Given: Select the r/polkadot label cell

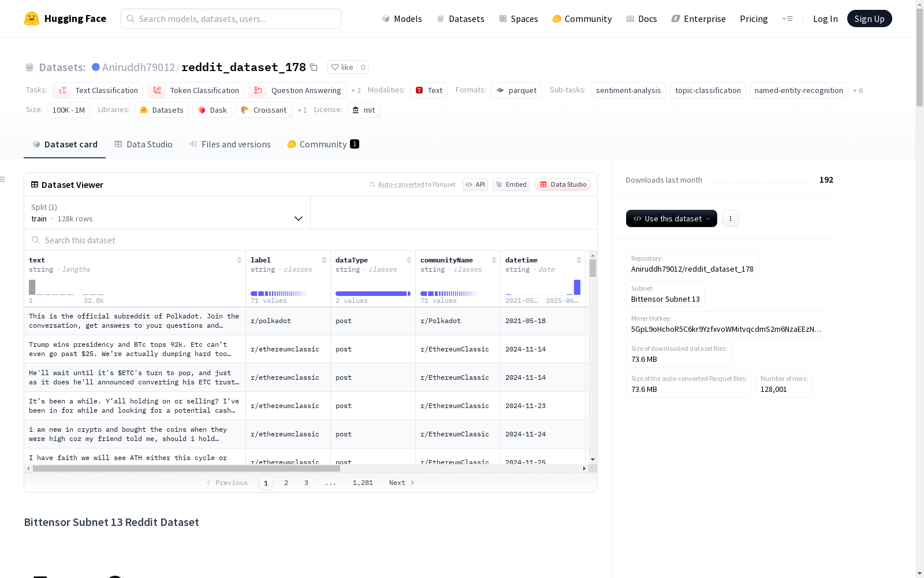Looking at the screenshot, I should tap(288, 321).
